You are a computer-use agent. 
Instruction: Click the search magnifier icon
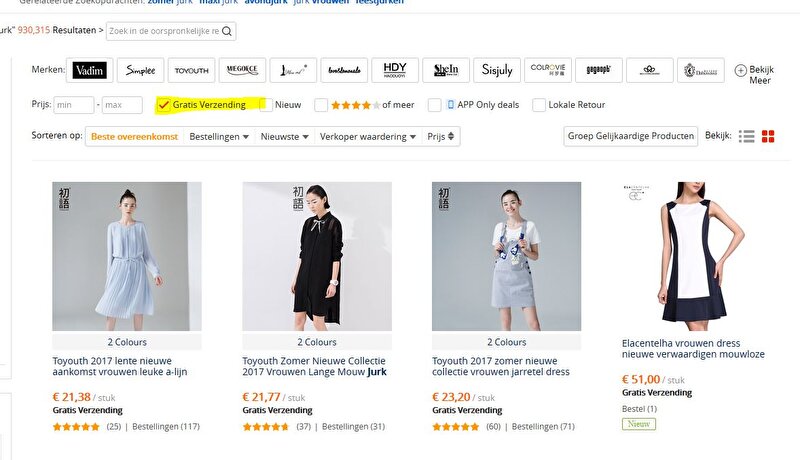pyautogui.click(x=227, y=31)
